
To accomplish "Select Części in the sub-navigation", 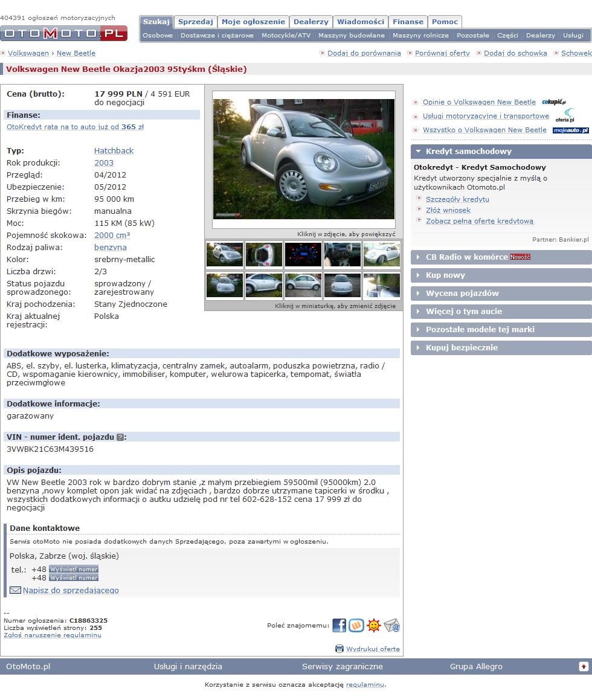I will coord(507,35).
